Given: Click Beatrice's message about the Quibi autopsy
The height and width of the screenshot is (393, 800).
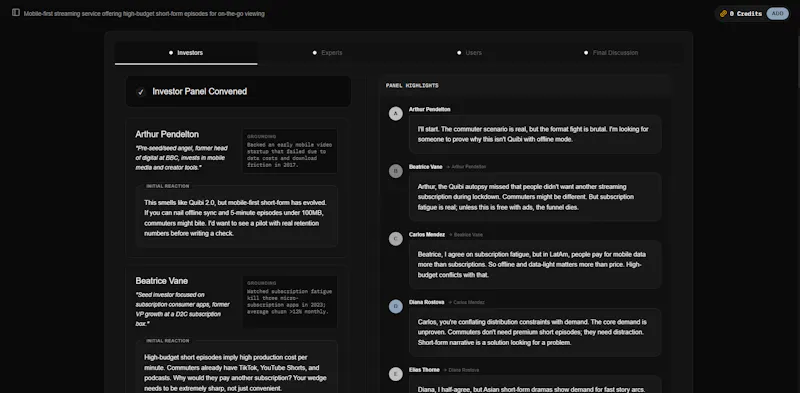Looking at the screenshot, I should [x=535, y=197].
